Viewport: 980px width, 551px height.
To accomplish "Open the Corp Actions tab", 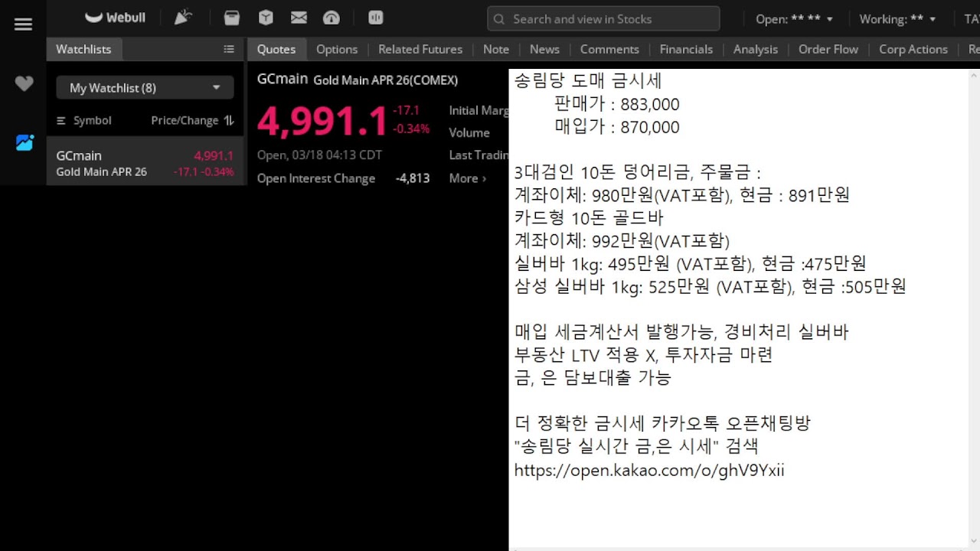I will [x=913, y=49].
